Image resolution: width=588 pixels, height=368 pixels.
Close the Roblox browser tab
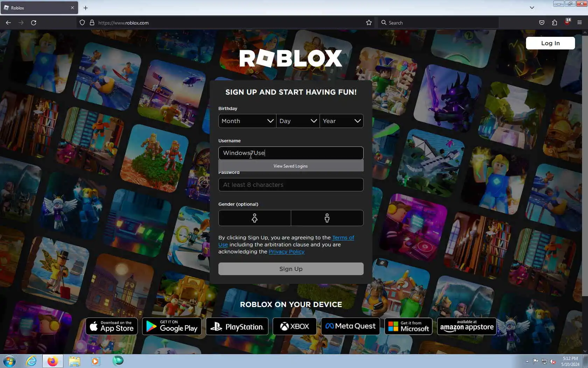72,8
